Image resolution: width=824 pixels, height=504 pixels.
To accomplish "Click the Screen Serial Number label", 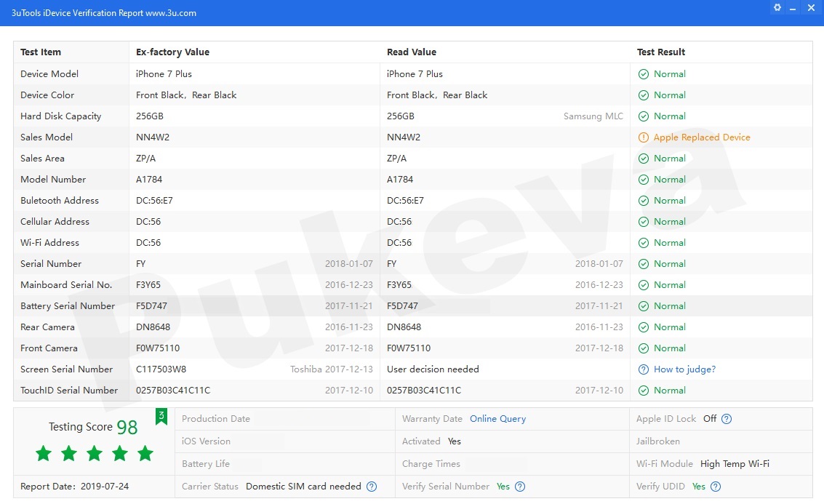I will [x=66, y=369].
